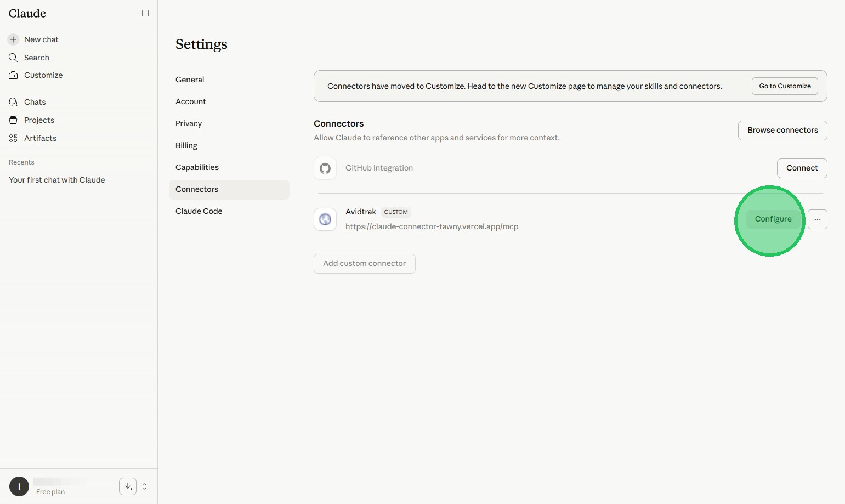Click the New chat plus icon
The height and width of the screenshot is (504, 845).
pos(13,39)
